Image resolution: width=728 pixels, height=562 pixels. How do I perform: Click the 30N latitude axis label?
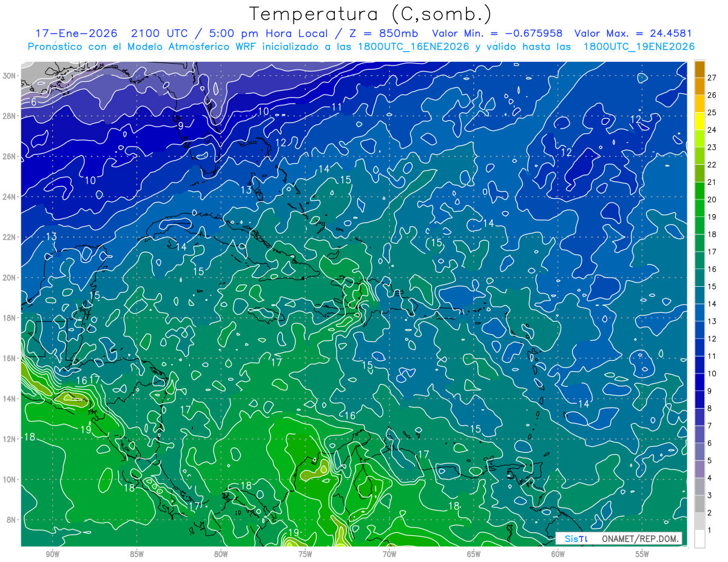pos(10,76)
